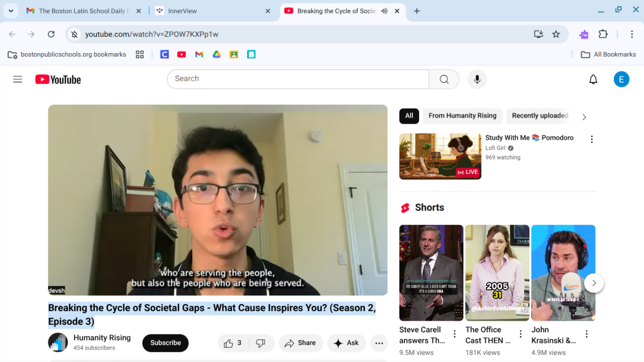Open Chrome's three-dot menu

632,34
